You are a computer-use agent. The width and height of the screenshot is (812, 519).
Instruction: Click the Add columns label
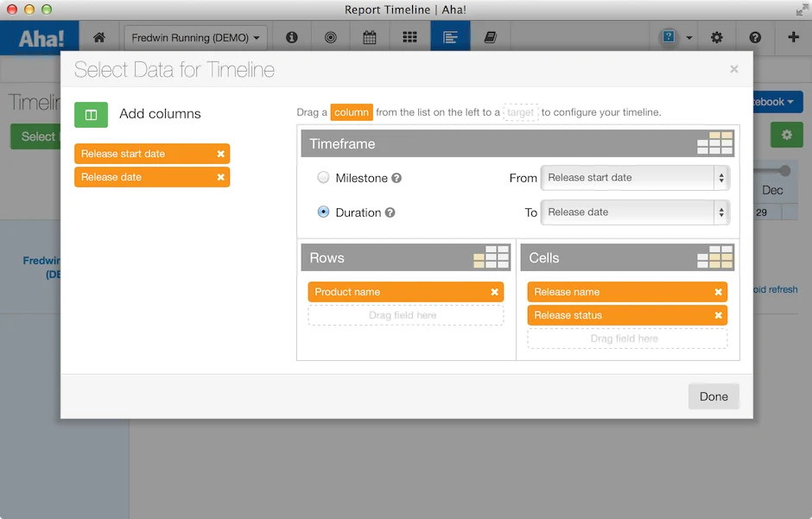point(160,114)
